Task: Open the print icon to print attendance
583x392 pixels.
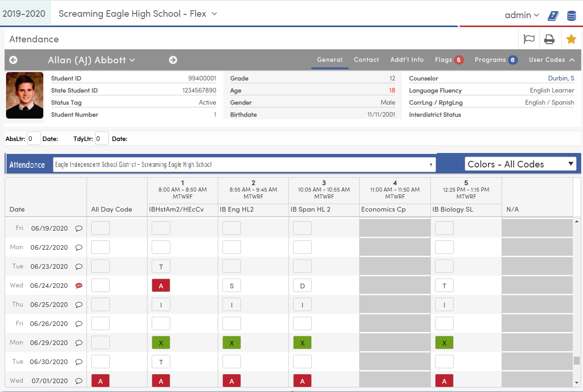Action: tap(549, 39)
